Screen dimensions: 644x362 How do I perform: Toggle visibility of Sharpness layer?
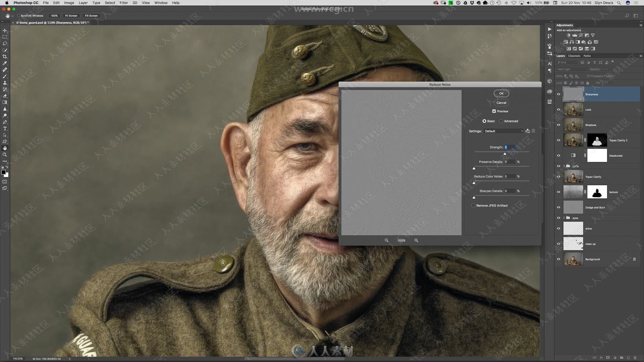pyautogui.click(x=558, y=94)
